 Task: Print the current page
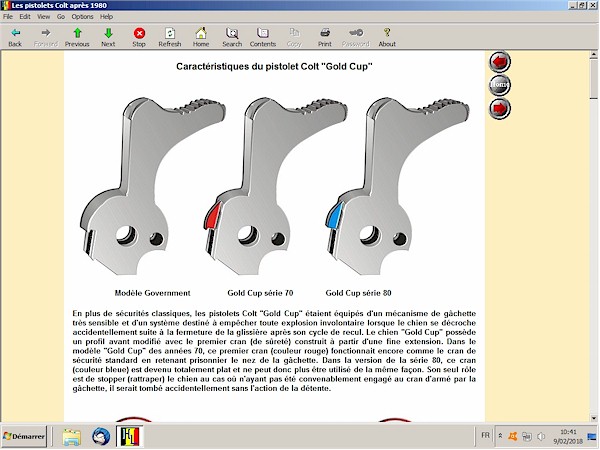point(325,37)
